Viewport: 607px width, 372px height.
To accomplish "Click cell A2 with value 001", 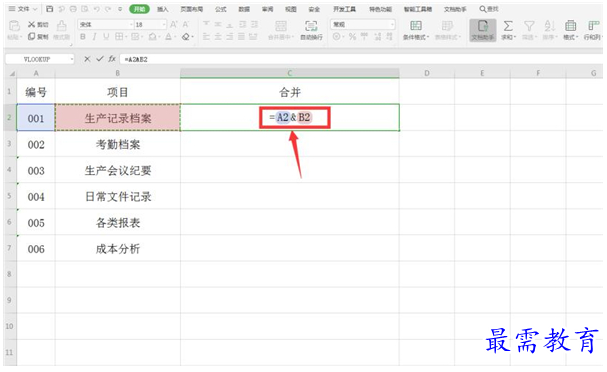I will [36, 118].
